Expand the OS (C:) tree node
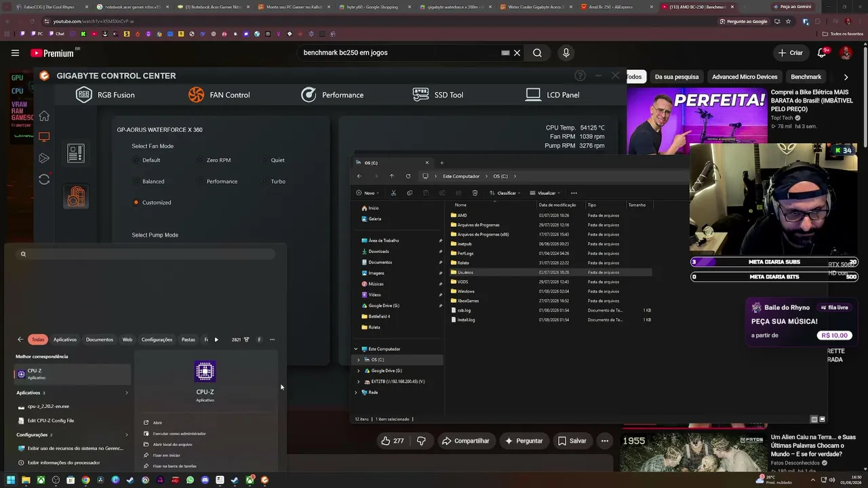This screenshot has height=488, width=868. point(359,360)
